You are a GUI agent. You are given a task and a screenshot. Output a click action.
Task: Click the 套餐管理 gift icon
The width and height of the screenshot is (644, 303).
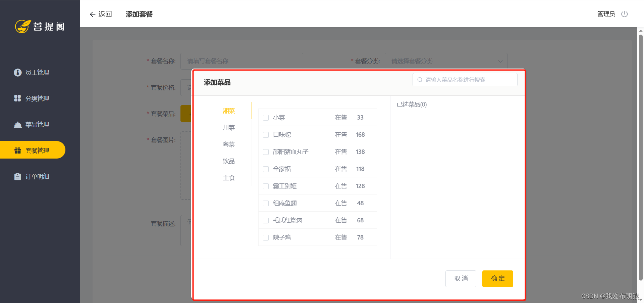click(18, 150)
